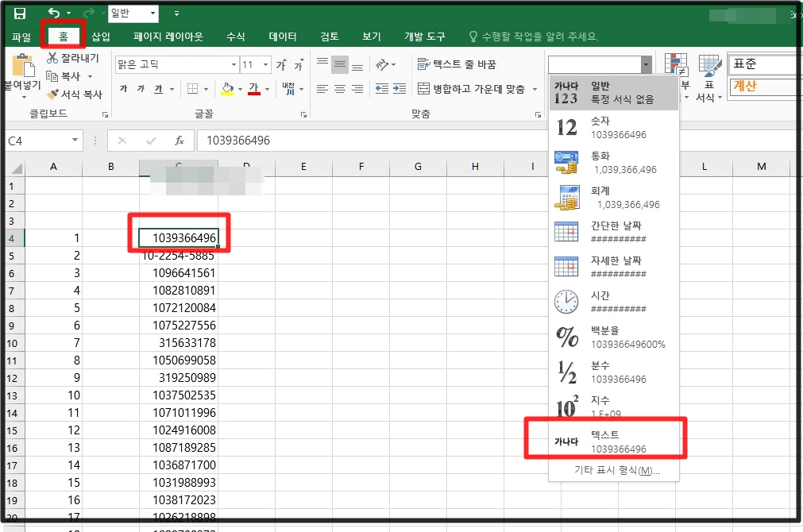Viewport: 803px width, 532px height.
Task: Click the increase indent icon
Action: [400, 89]
